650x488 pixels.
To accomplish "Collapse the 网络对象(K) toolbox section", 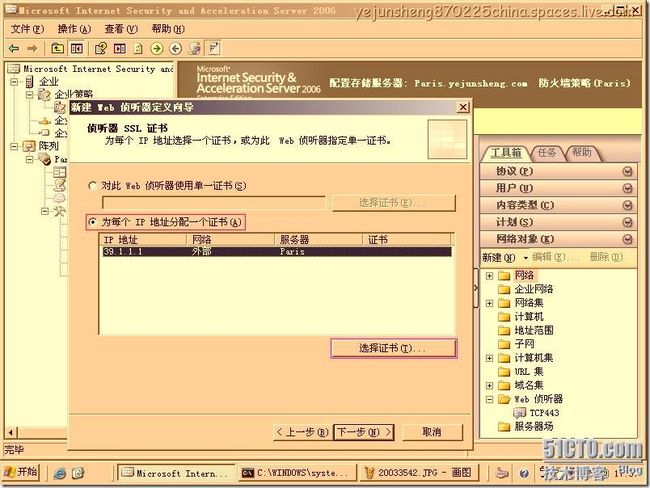I will coord(558,239).
